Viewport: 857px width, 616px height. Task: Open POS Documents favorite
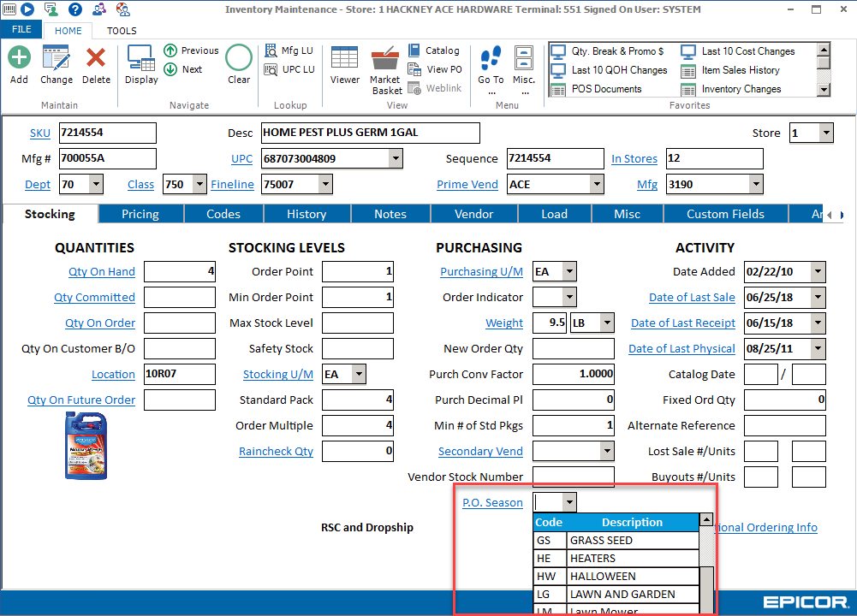596,89
